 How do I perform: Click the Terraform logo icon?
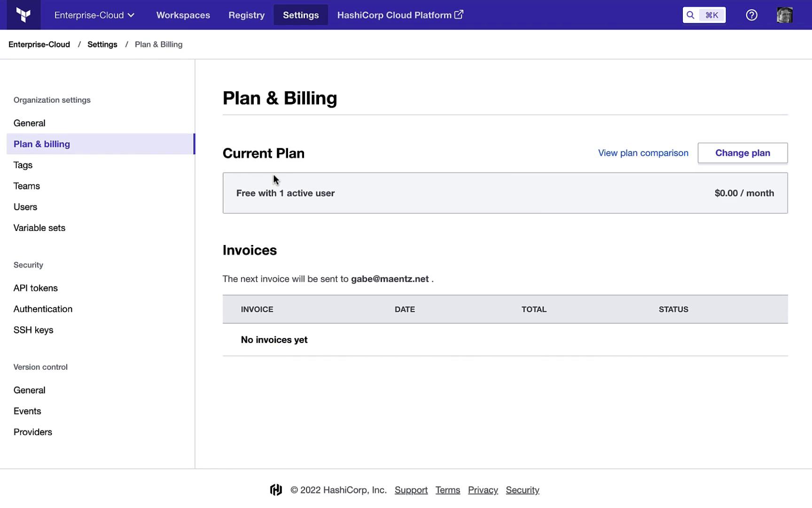coord(23,15)
